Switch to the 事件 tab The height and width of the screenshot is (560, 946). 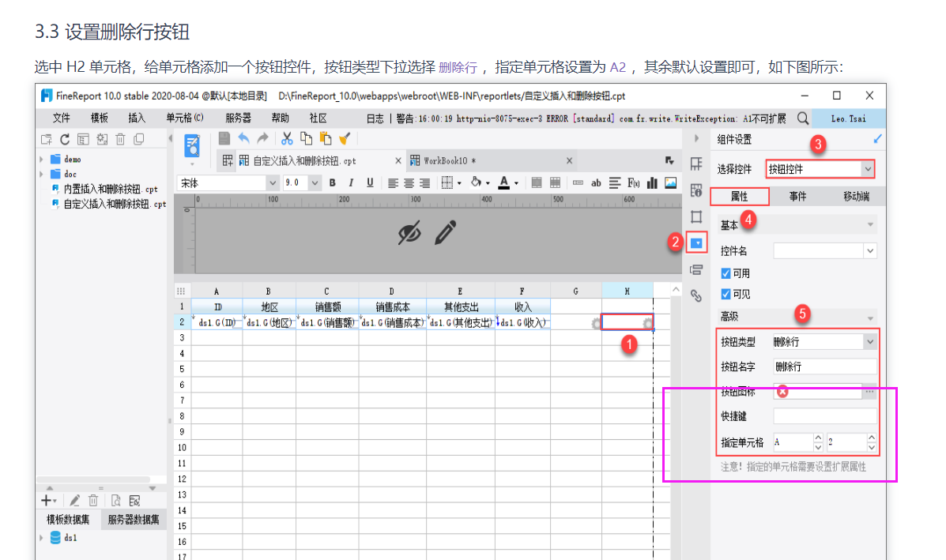tap(797, 197)
